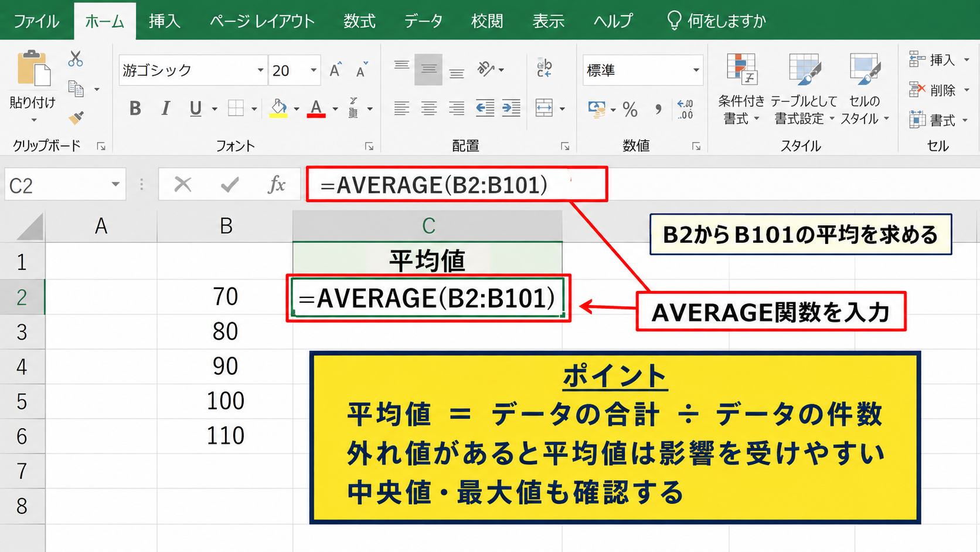Open the number format dropdown (標準)
This screenshot has width=980, height=552.
coord(696,70)
